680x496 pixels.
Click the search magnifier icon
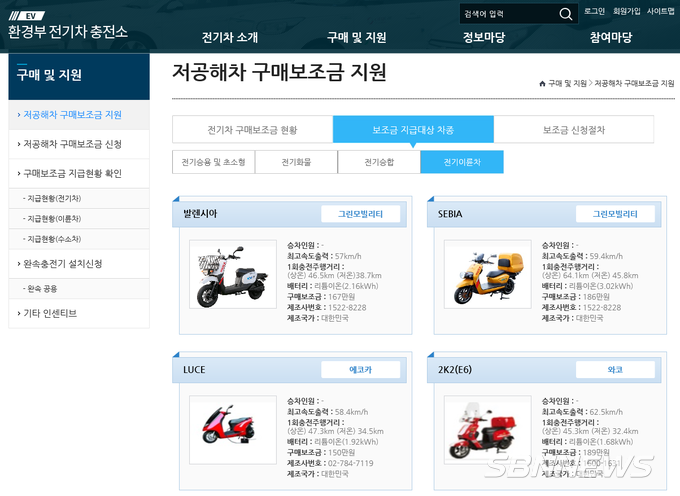pos(566,14)
